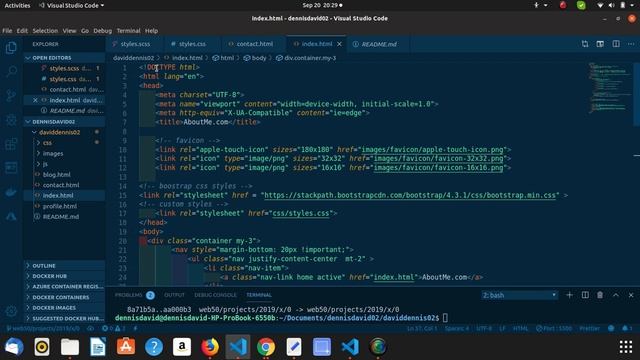The image size is (640, 360).
Task: Expand the Docker Hub section
Action: coord(64,276)
